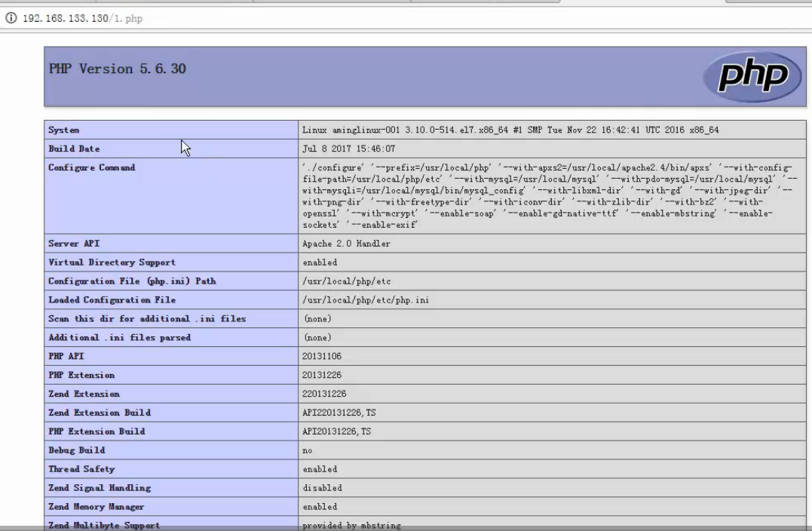812x531 pixels.
Task: Select the API220131226,TS value
Action: (x=339, y=413)
